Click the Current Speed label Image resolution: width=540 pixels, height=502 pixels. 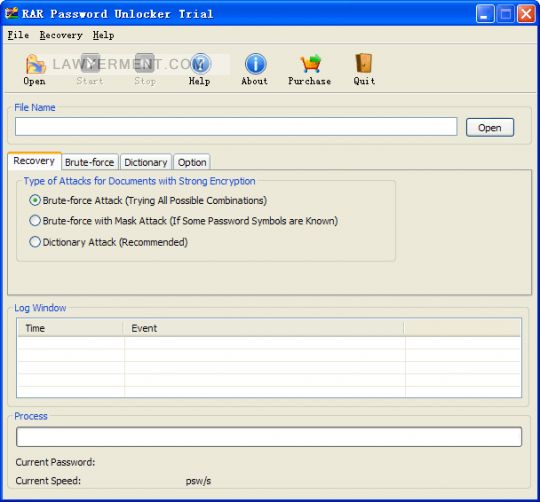pos(48,481)
